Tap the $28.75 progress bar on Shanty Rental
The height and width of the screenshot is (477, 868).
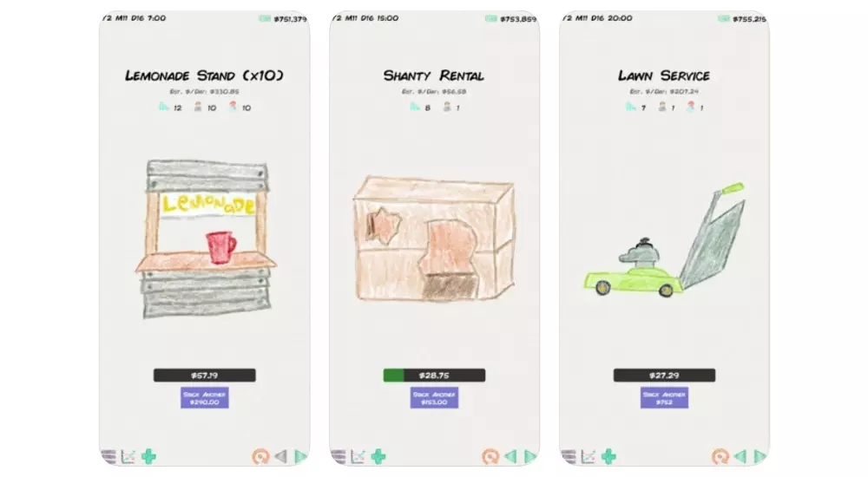[434, 376]
